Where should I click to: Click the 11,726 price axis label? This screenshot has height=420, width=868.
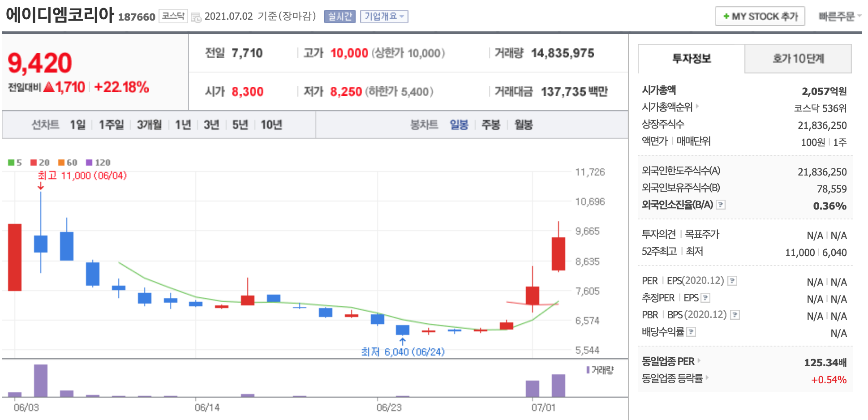pyautogui.click(x=590, y=172)
